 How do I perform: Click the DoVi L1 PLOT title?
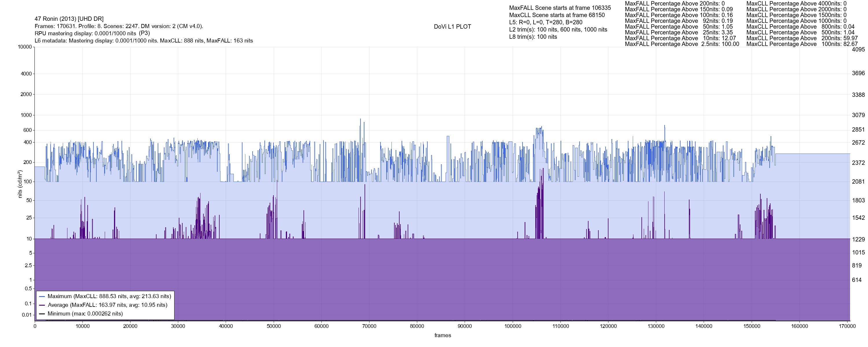[x=452, y=27]
